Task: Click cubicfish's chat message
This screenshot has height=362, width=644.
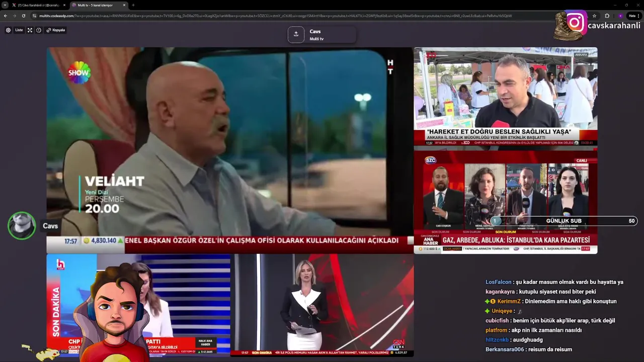Action: (550, 320)
